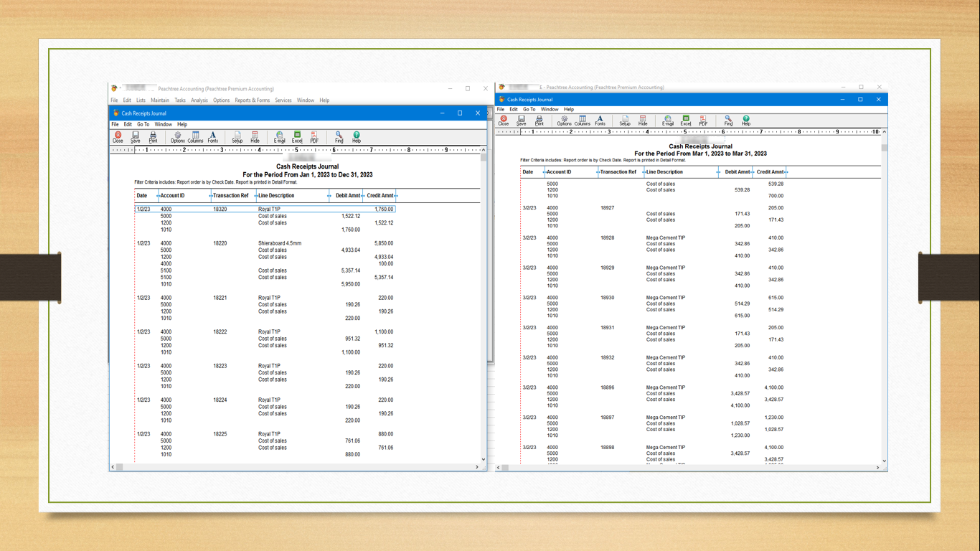The width and height of the screenshot is (980, 551).
Task: Click the 5,850.00 credit amount
Action: pyautogui.click(x=384, y=243)
